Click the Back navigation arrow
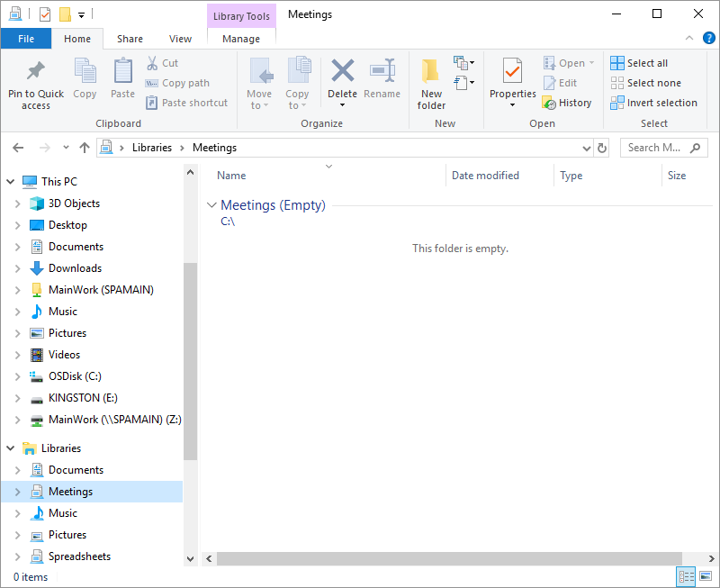 pyautogui.click(x=18, y=148)
